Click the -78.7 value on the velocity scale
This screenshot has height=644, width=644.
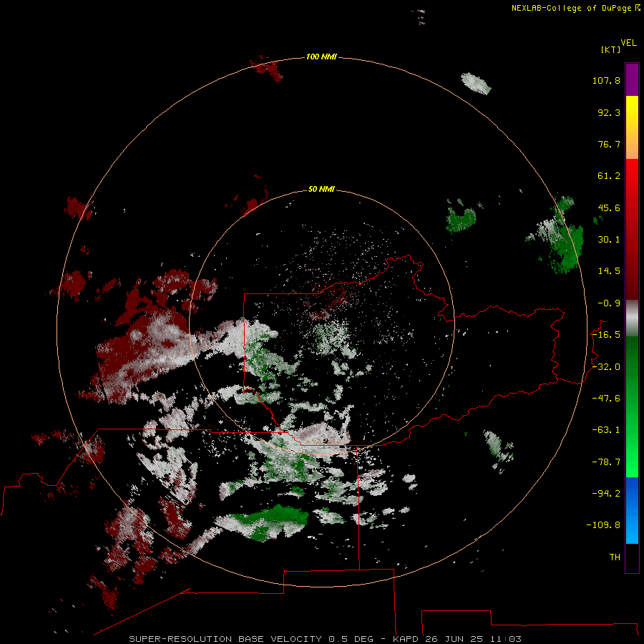click(x=606, y=462)
